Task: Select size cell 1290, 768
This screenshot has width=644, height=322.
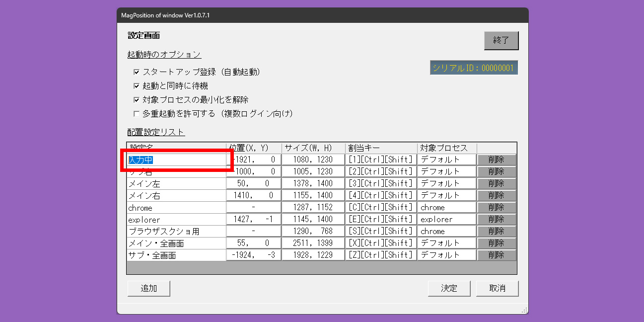Action: 313,231
